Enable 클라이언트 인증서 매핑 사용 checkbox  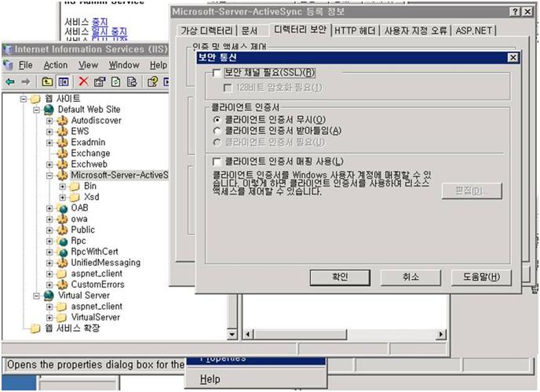pos(217,162)
